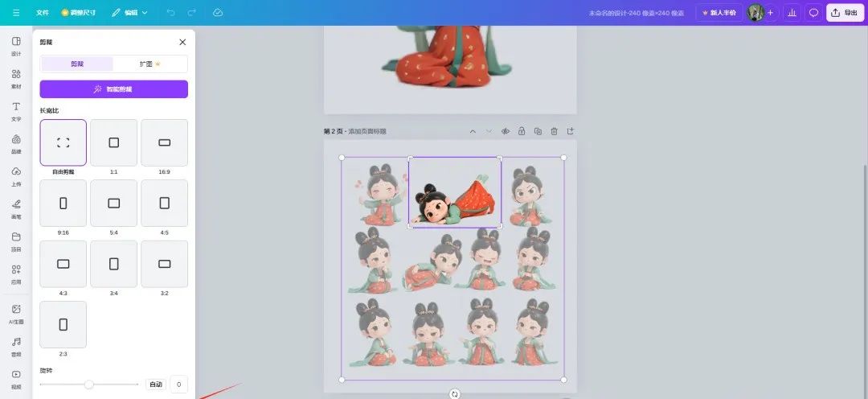Click the add new page icon
Viewport: 868px width, 399px height.
tap(570, 131)
